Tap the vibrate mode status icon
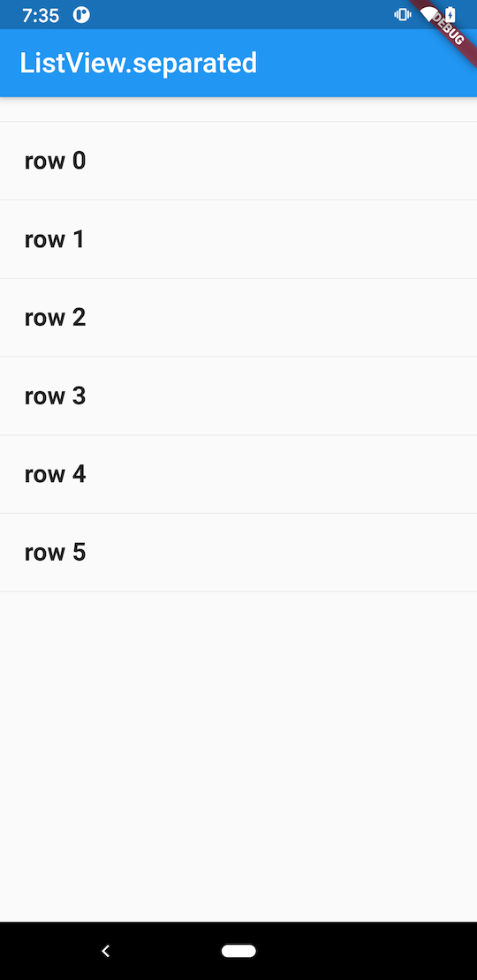 tap(402, 14)
